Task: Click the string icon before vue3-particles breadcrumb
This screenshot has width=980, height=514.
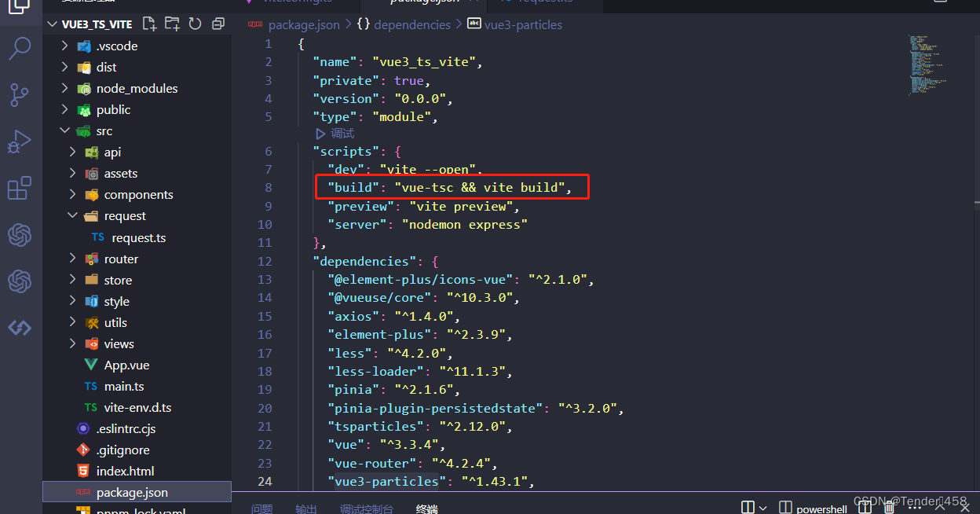Action: [x=474, y=24]
